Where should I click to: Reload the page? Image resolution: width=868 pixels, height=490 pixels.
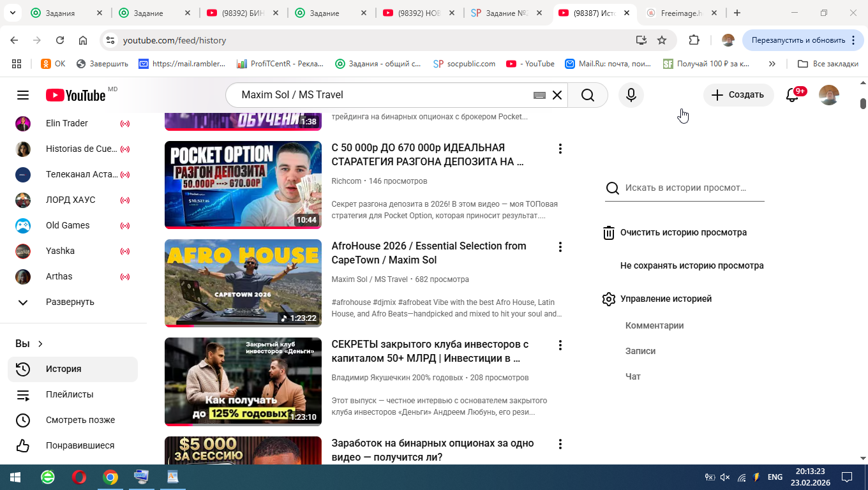(60, 40)
